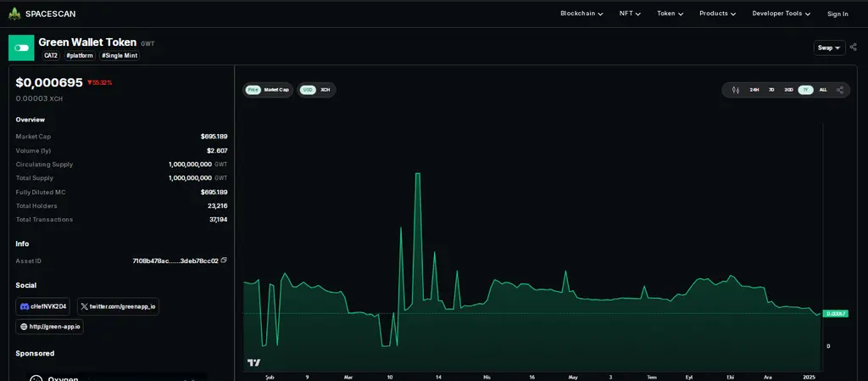
Task: Click the Sponsored section heading
Action: point(35,353)
